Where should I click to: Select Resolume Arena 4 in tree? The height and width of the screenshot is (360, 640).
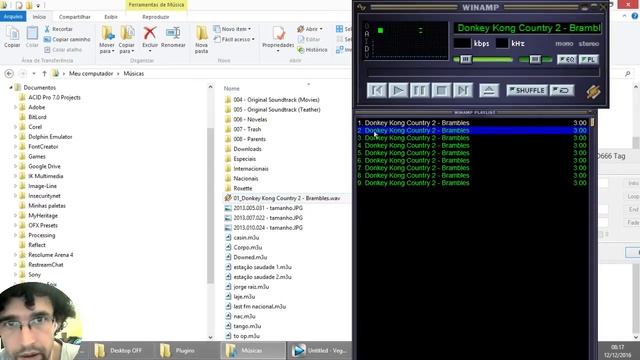coord(51,255)
